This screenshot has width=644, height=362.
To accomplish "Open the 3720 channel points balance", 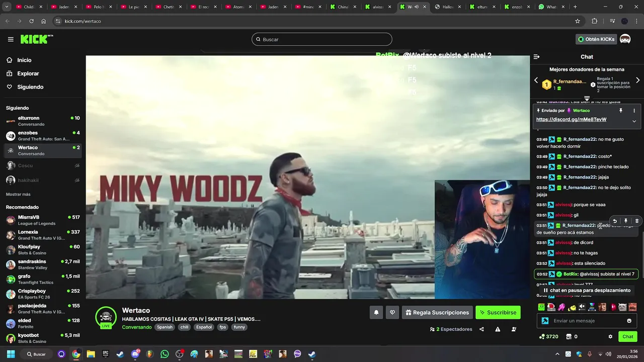I will point(548,336).
